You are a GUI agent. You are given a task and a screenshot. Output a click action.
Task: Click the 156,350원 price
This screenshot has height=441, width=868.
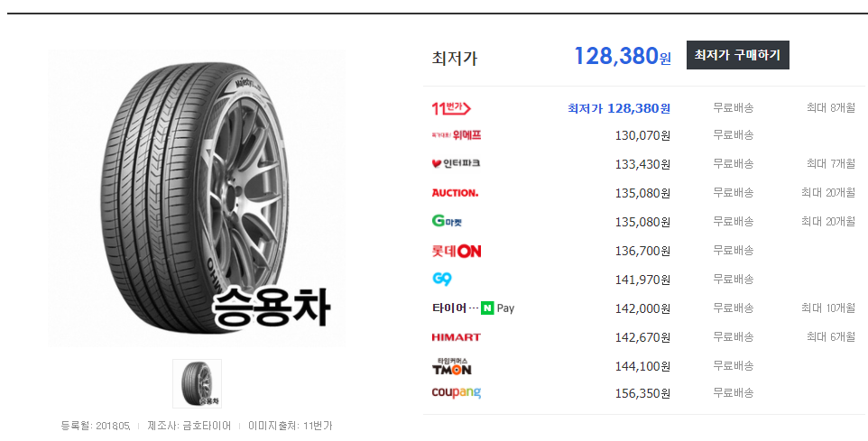642,393
